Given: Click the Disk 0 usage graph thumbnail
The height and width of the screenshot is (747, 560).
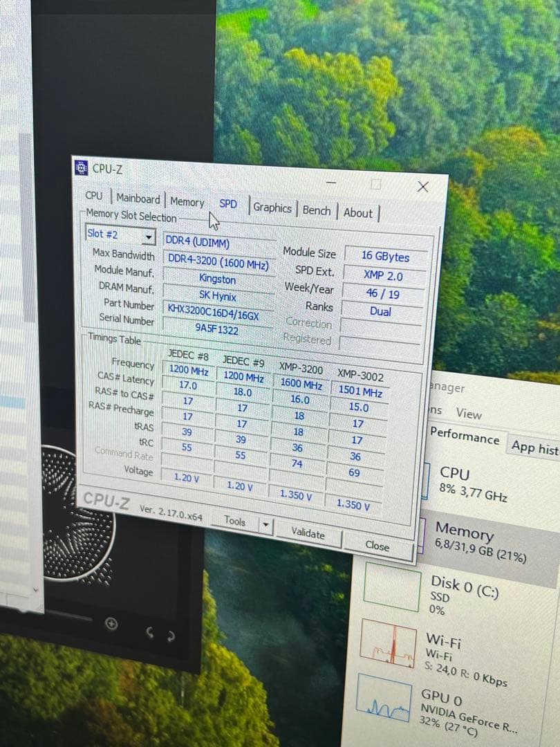Looking at the screenshot, I should pyautogui.click(x=391, y=588).
